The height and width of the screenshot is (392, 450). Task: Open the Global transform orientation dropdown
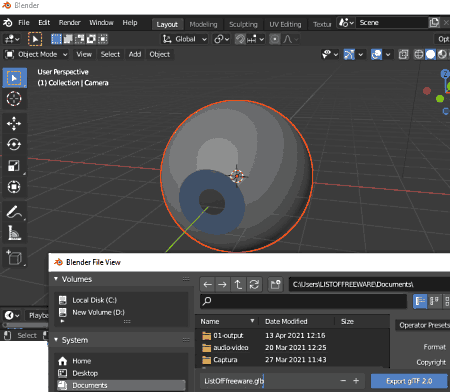[185, 39]
